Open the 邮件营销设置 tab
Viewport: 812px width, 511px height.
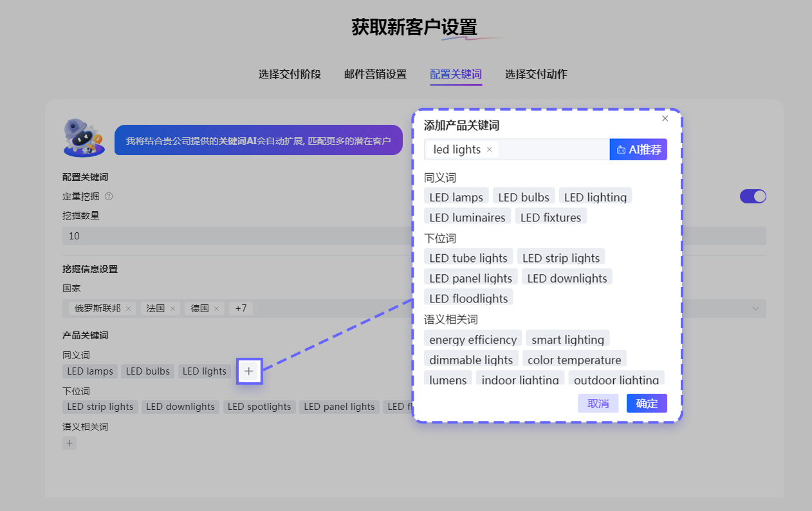pos(375,74)
